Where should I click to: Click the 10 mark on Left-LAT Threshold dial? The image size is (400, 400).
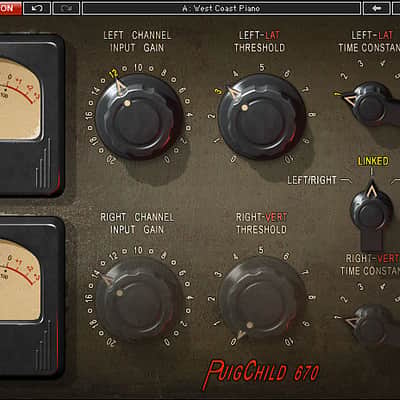(x=289, y=160)
